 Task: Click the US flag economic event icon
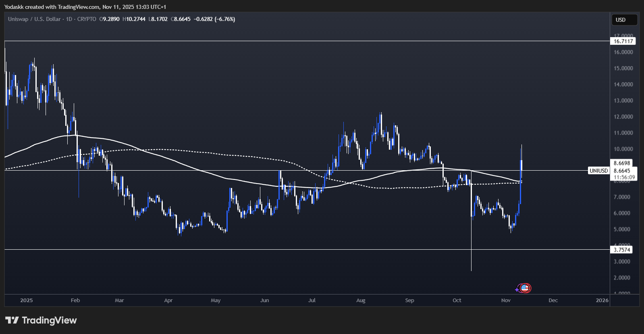[x=525, y=288]
